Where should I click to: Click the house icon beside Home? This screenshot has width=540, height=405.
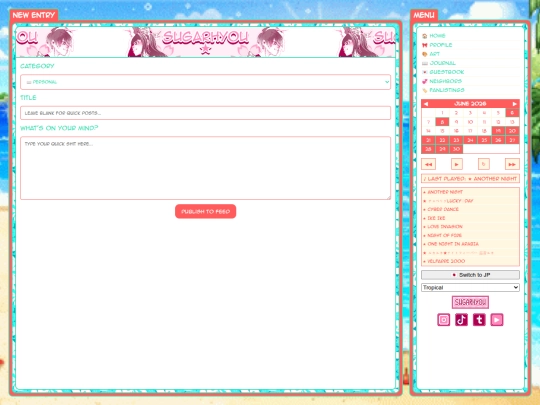425,36
